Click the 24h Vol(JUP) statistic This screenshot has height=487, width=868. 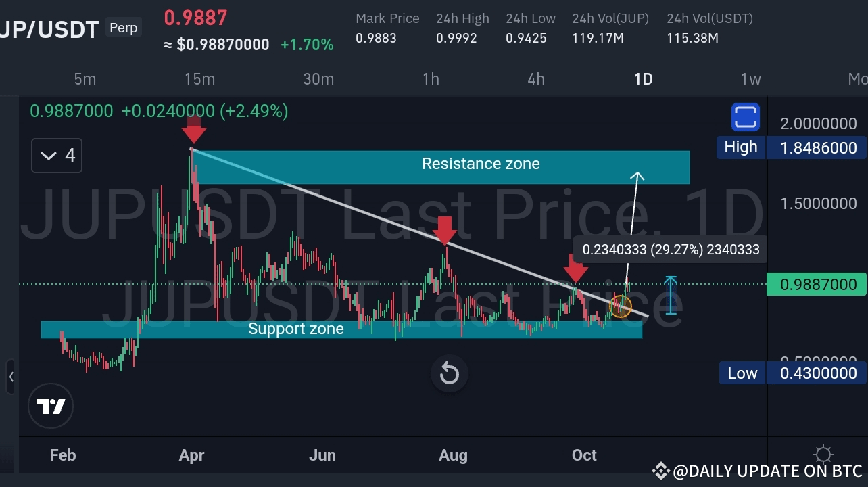pos(610,28)
